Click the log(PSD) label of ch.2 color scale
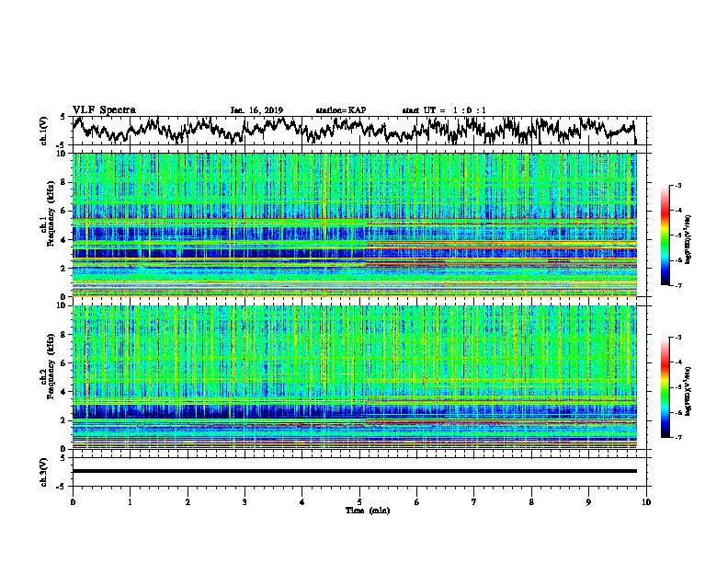Viewport: 728px width, 563px height. click(688, 391)
